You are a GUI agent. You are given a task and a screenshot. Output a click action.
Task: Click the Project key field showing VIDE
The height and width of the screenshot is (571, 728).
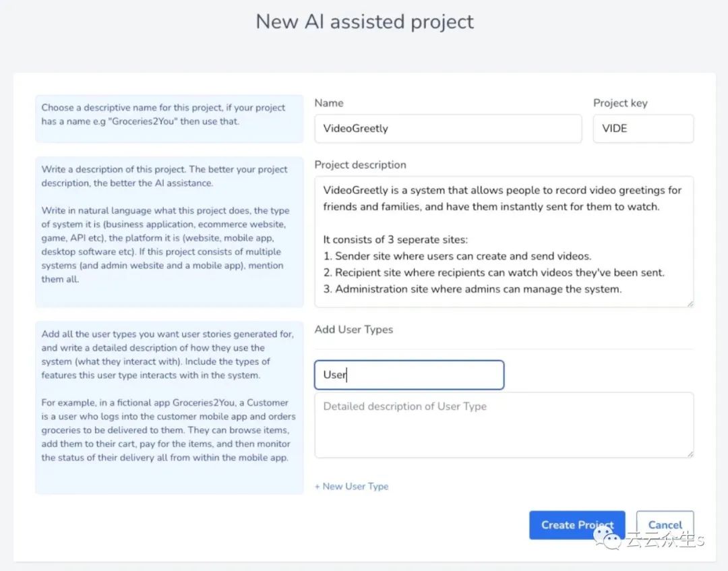click(642, 128)
